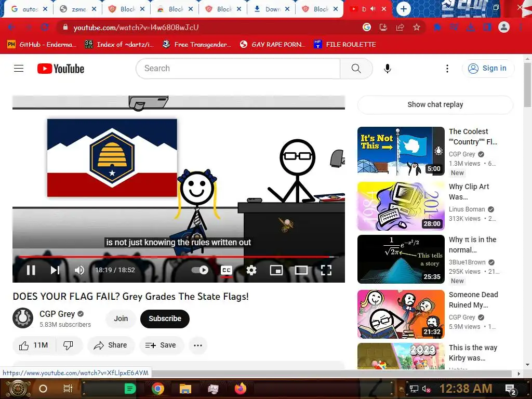Save the video to a playlist
Viewport: 532px width, 399px height.
pyautogui.click(x=161, y=345)
